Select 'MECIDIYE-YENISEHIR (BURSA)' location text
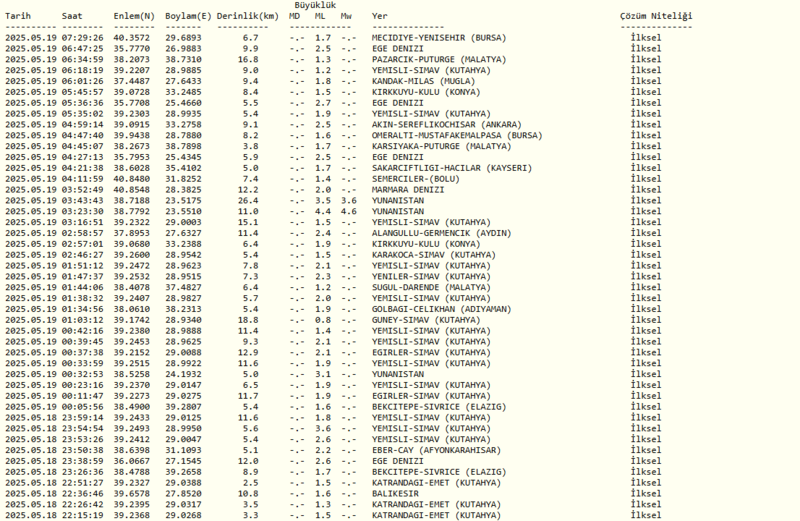This screenshot has height=521, width=800. click(x=439, y=38)
